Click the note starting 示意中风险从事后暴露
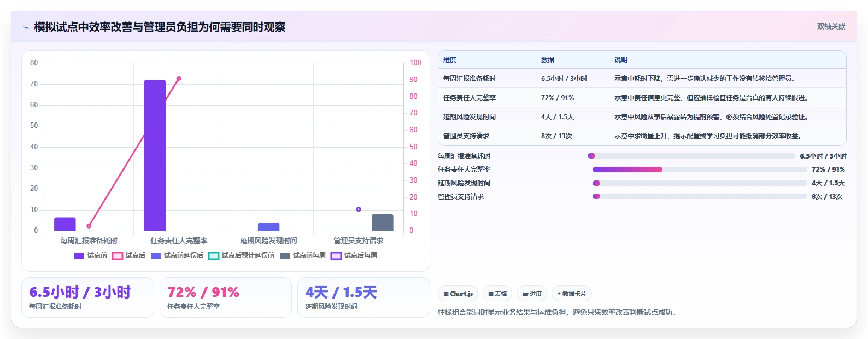Screen dimensions: 868x339 click(x=713, y=117)
